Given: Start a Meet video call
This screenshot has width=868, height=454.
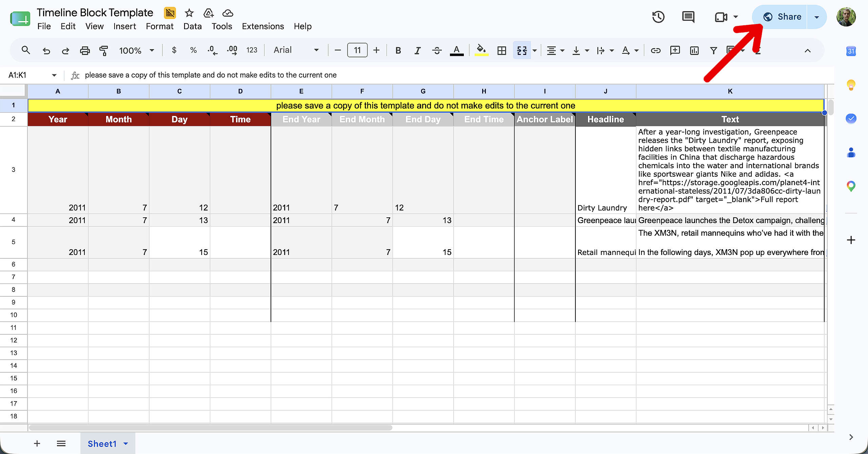Looking at the screenshot, I should click(721, 17).
